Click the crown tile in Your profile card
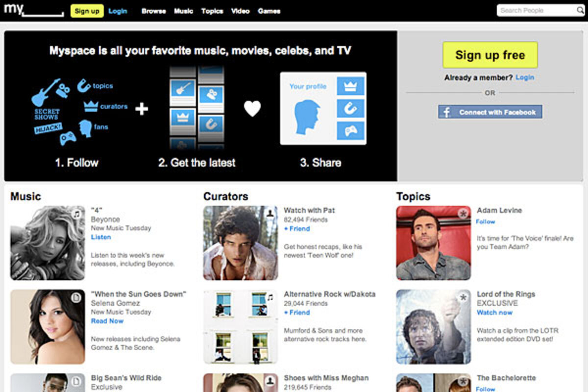Image resolution: width=588 pixels, height=392 pixels. pos(350,86)
